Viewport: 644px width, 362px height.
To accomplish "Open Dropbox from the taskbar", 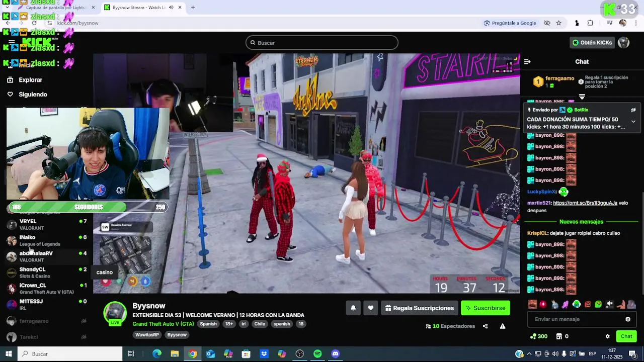I will click(264, 354).
